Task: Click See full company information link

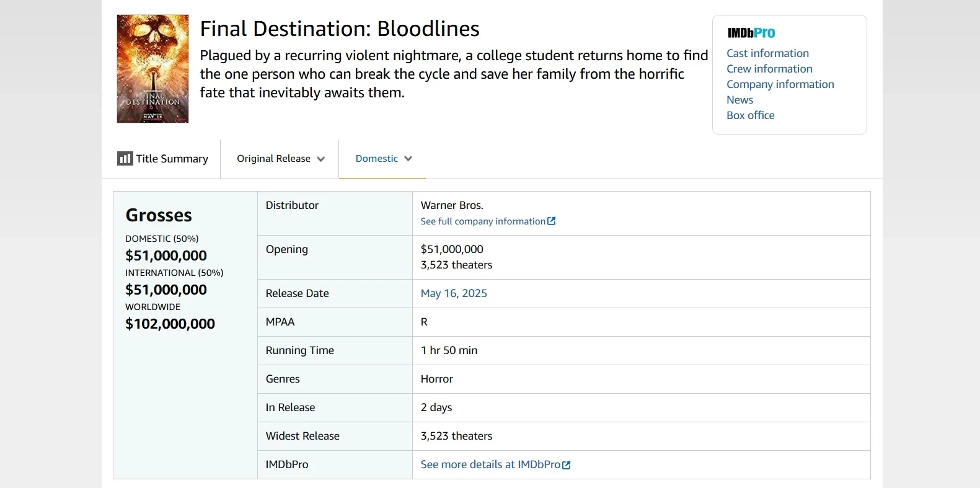Action: tap(482, 221)
